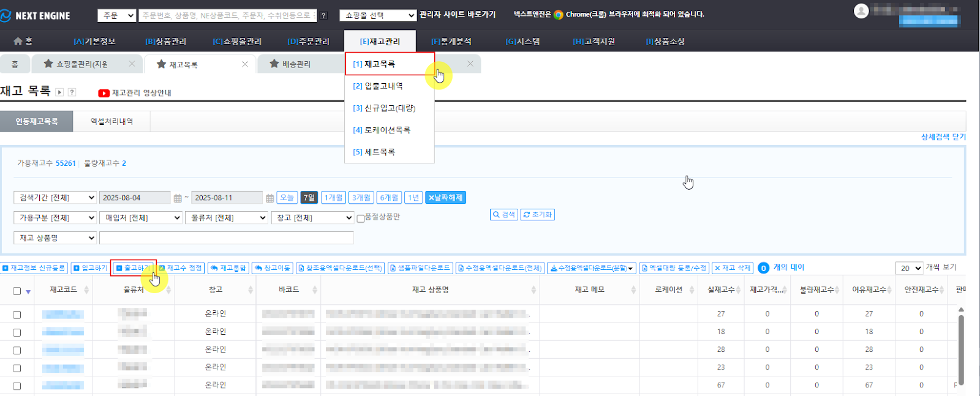Viewport: 980px width, 396px height.
Task: Check the first inventory row checkbox
Action: click(17, 315)
